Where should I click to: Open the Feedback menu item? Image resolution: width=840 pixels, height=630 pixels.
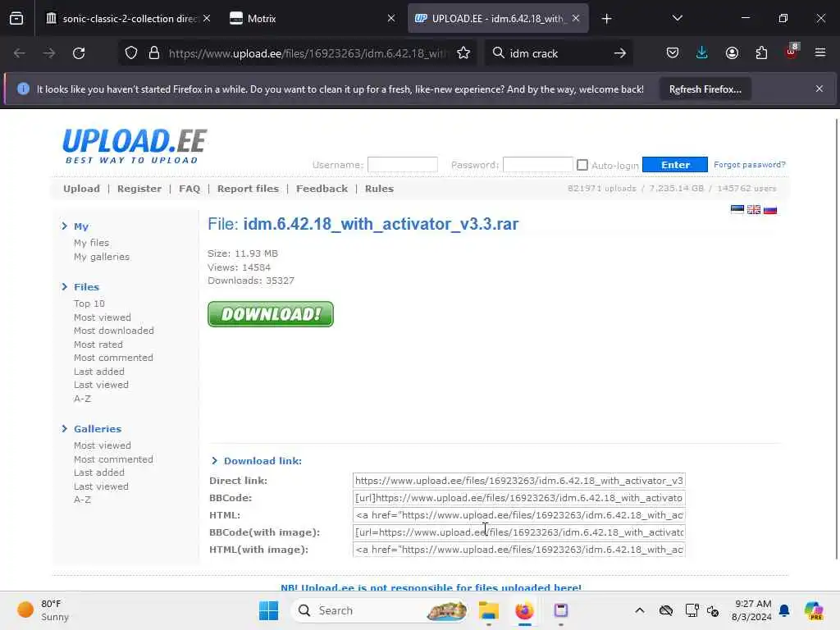pos(322,189)
